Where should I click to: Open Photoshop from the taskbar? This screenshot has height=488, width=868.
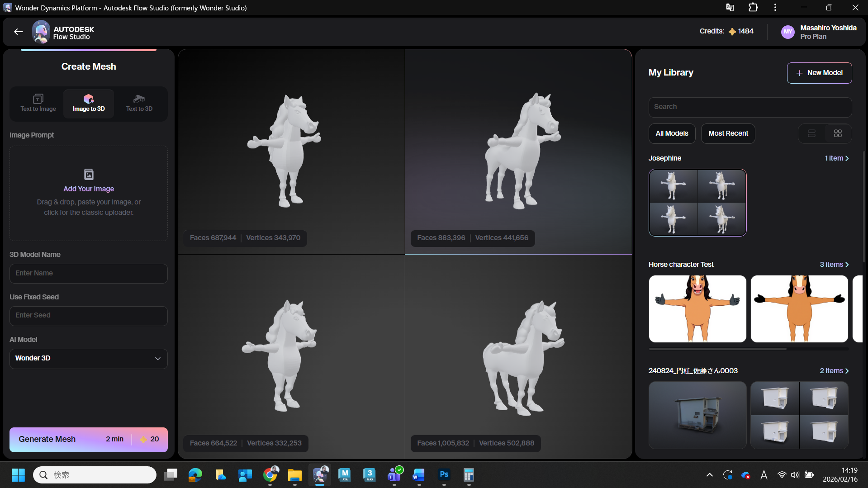click(x=444, y=474)
